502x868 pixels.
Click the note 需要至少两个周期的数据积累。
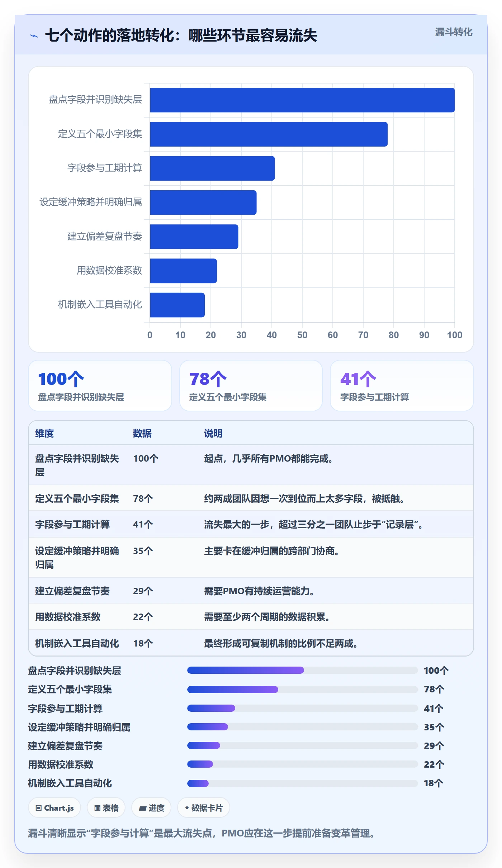point(267,617)
